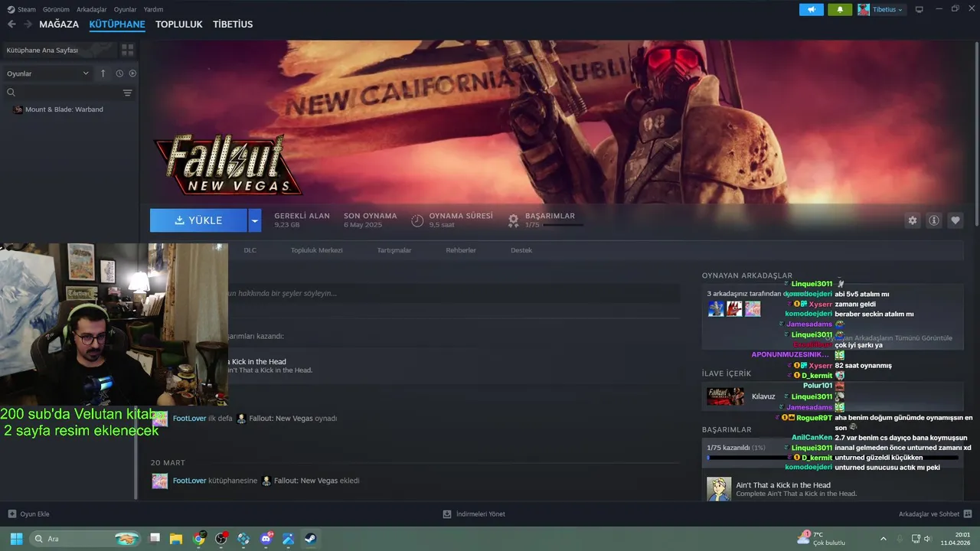Open FootLover link in 'ilk defa' entry
The image size is (980, 551).
click(189, 419)
